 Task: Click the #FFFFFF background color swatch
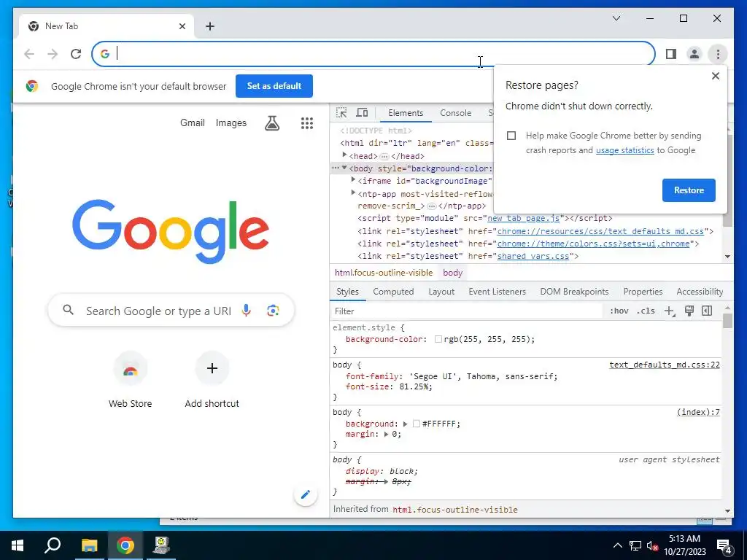417,424
